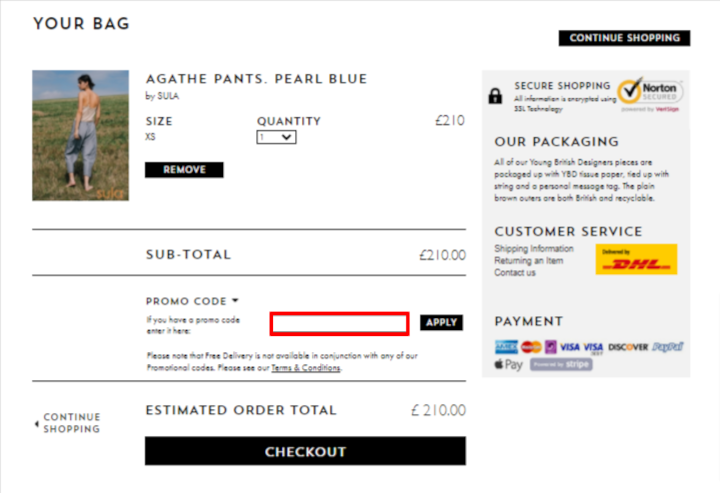Screen dimensions: 720x493
Task: Click the padlock secure shopping icon
Action: pyautogui.click(x=495, y=96)
